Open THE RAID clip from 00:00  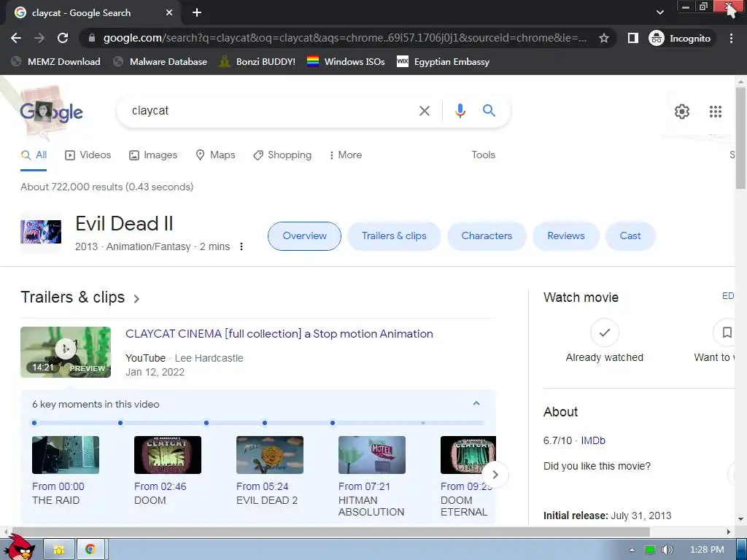point(66,455)
